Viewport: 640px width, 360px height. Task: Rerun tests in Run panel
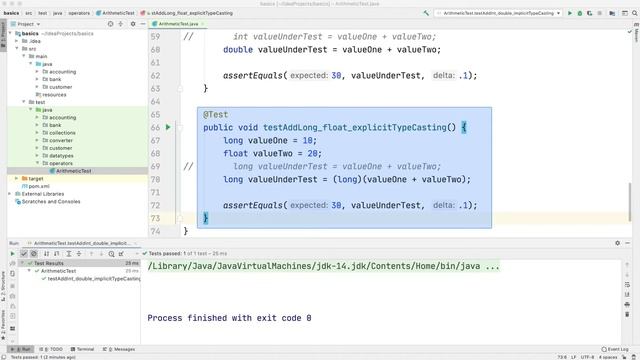point(12,253)
